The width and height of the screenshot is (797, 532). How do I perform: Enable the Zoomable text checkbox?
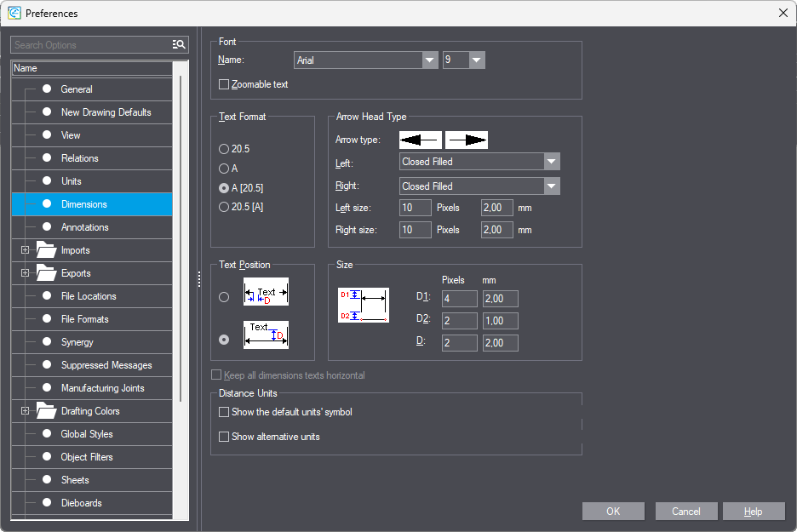(x=225, y=84)
